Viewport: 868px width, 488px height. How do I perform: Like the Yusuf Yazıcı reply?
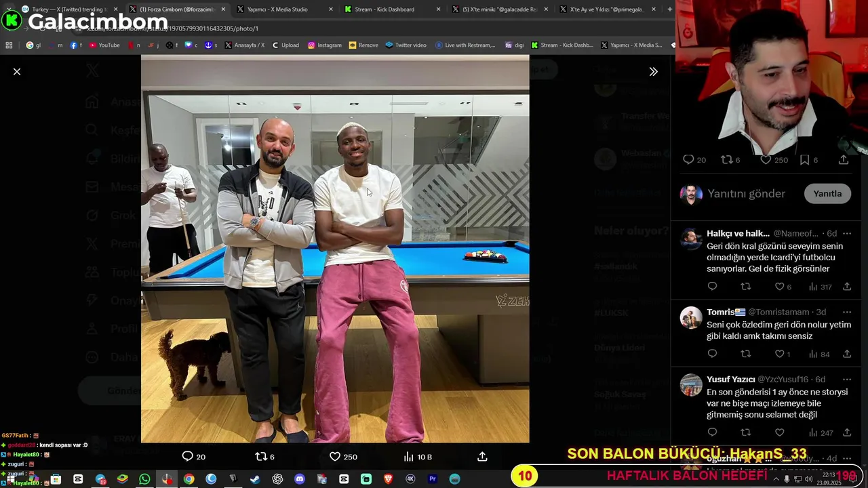780,432
